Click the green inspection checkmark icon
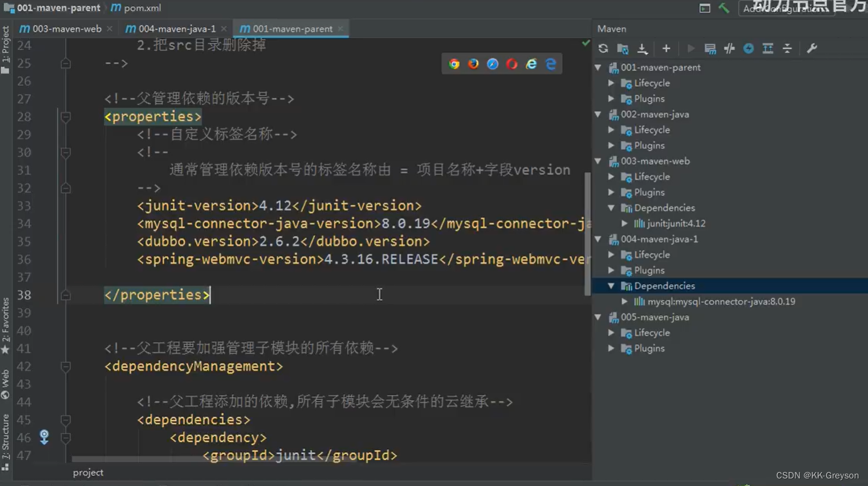This screenshot has width=868, height=486. pyautogui.click(x=585, y=43)
